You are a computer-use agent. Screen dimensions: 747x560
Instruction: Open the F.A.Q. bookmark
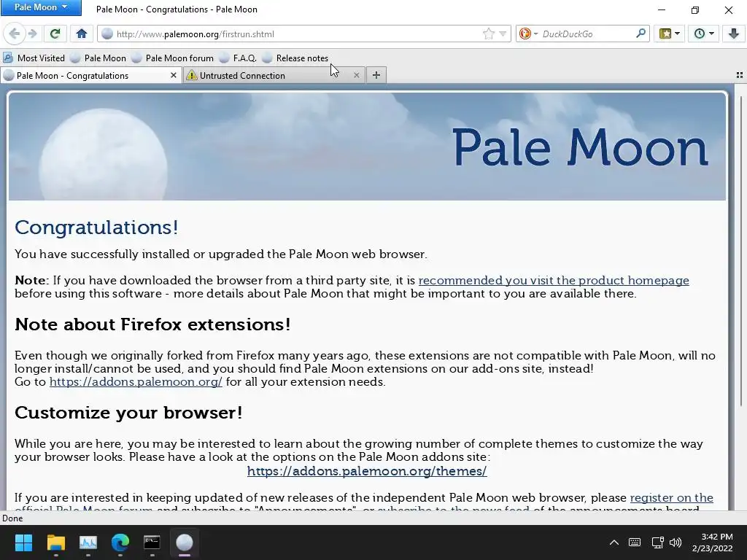click(x=239, y=58)
